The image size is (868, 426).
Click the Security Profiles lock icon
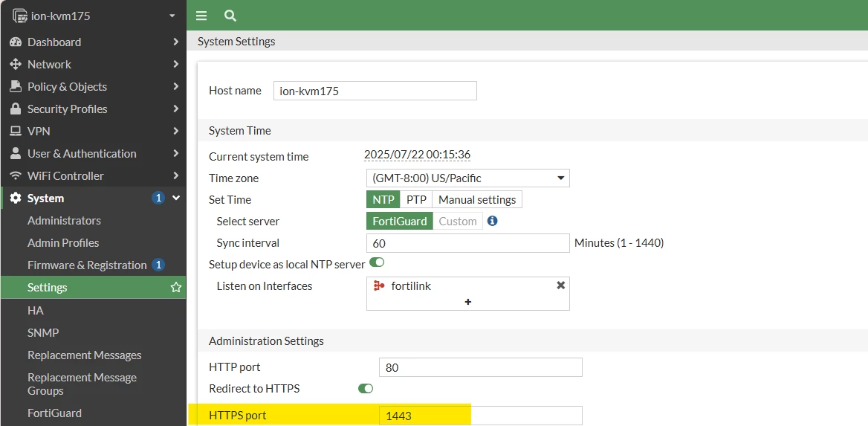16,109
